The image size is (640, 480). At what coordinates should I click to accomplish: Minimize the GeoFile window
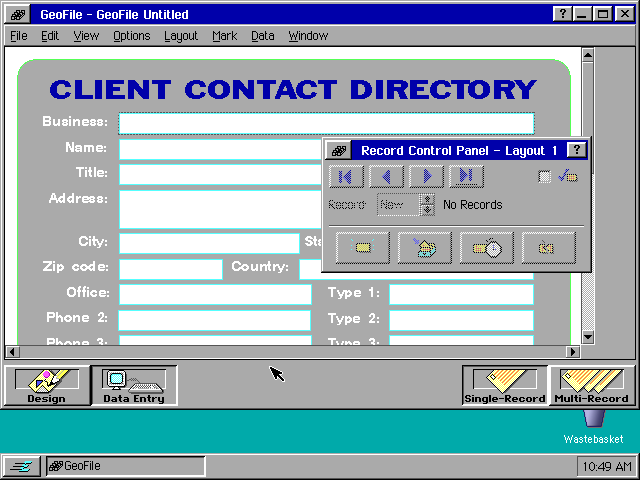pyautogui.click(x=583, y=14)
